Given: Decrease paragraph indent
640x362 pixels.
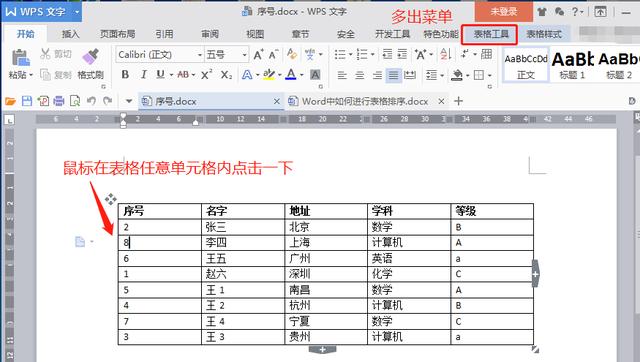Looking at the screenshot, I should [x=387, y=54].
